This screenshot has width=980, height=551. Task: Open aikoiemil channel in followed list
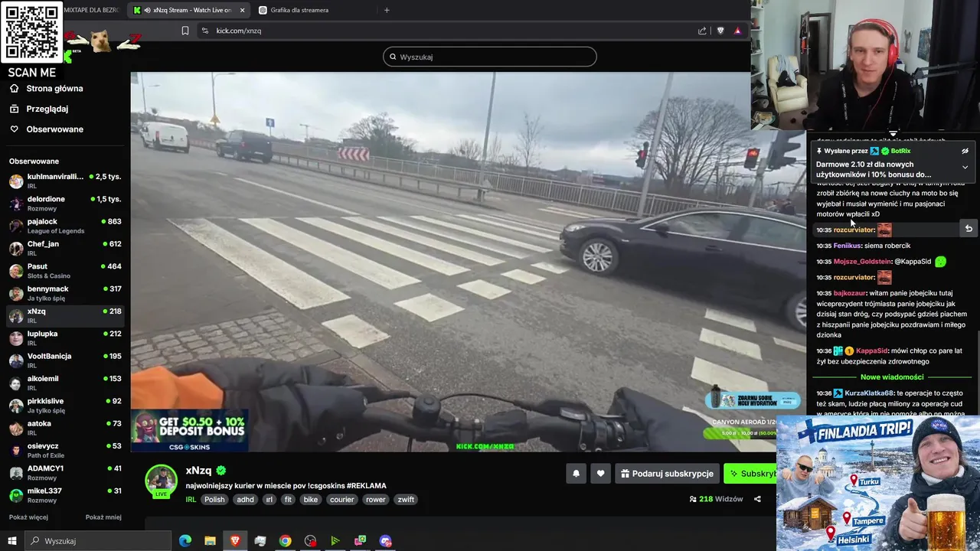point(65,383)
